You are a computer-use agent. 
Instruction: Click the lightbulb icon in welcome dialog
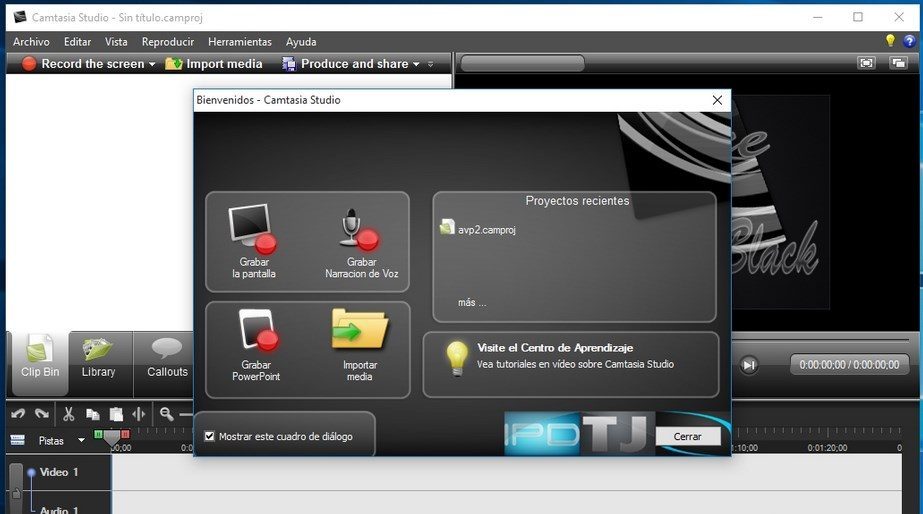(x=457, y=359)
